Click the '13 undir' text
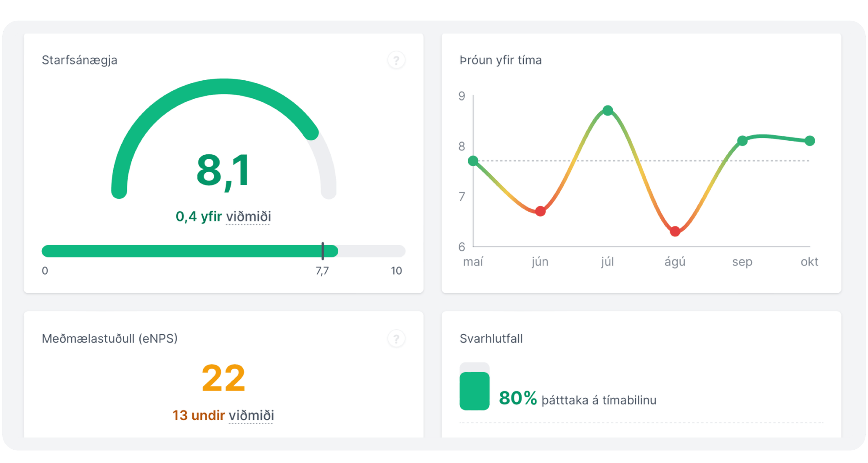 tap(198, 415)
